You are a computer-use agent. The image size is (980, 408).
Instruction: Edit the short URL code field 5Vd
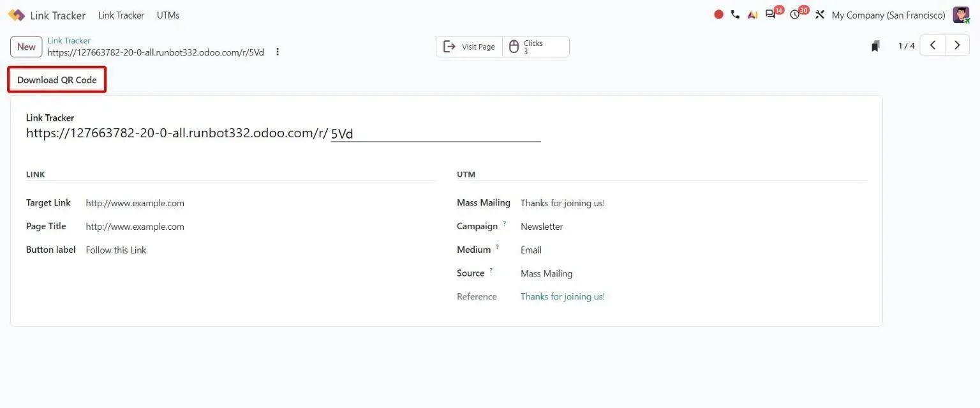[436, 133]
